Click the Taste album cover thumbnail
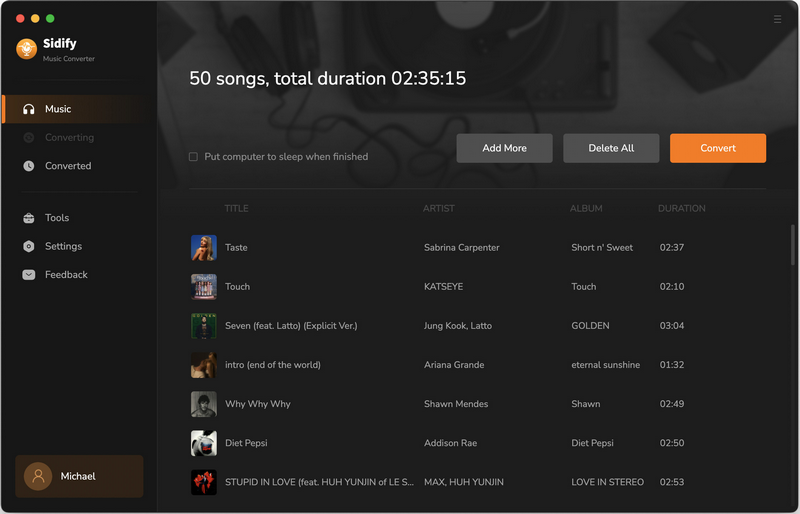The image size is (800, 514). pos(204,248)
